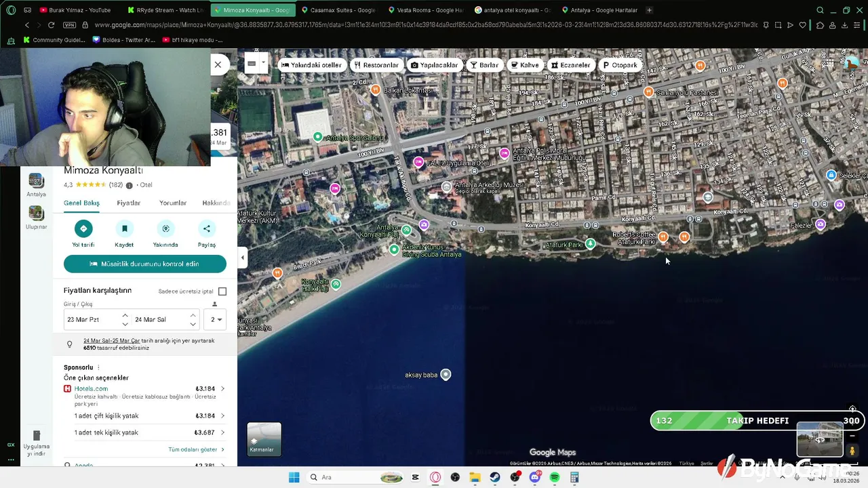Click Müsaitlik durumunu kontrol edin button
868x488 pixels.
(145, 264)
